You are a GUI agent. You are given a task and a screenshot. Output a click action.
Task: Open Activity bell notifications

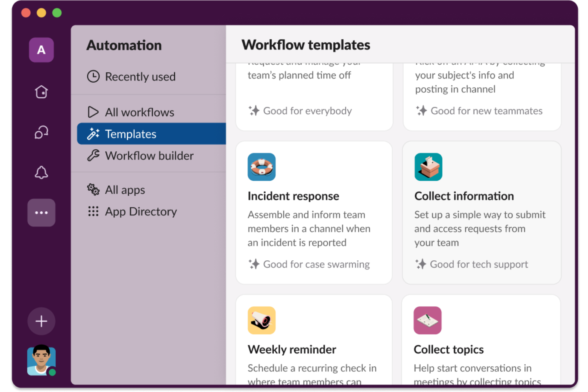tap(41, 172)
